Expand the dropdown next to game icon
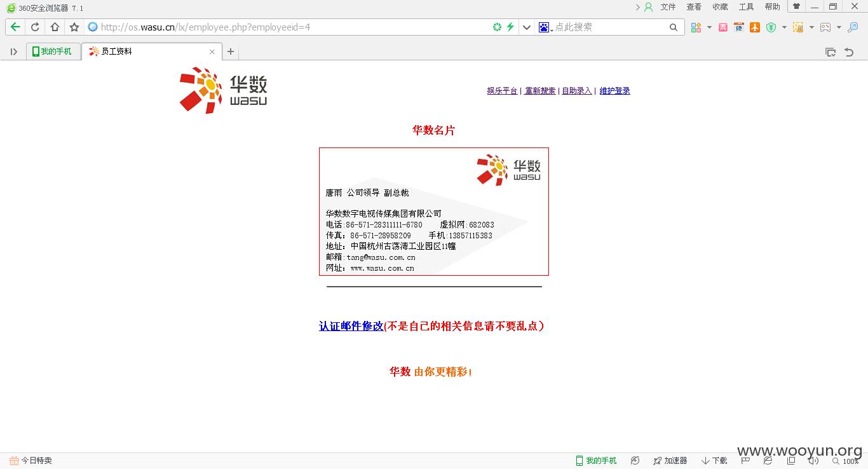 click(839, 27)
